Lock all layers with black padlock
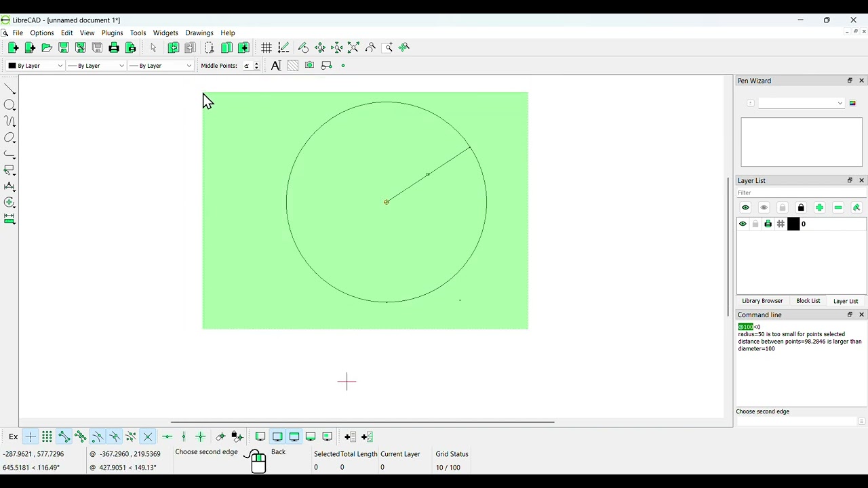Screen dimensions: 868x488 [801, 208]
